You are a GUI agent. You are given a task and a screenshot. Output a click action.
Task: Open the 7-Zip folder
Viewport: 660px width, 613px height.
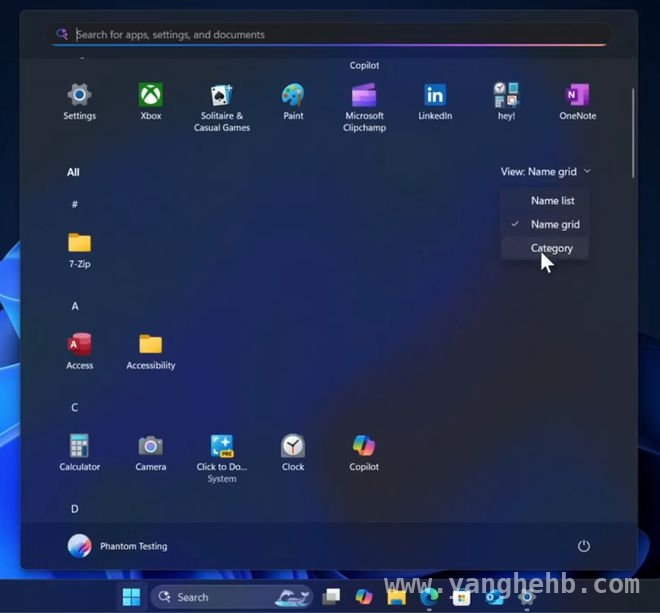click(x=80, y=250)
